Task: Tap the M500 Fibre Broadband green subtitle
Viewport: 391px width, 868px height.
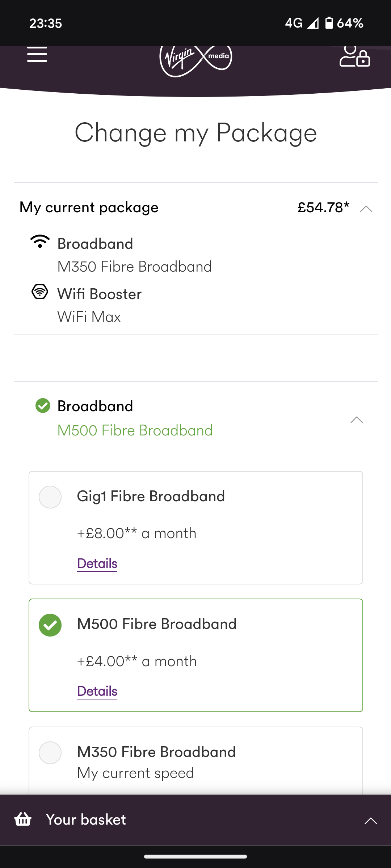Action: 135,430
